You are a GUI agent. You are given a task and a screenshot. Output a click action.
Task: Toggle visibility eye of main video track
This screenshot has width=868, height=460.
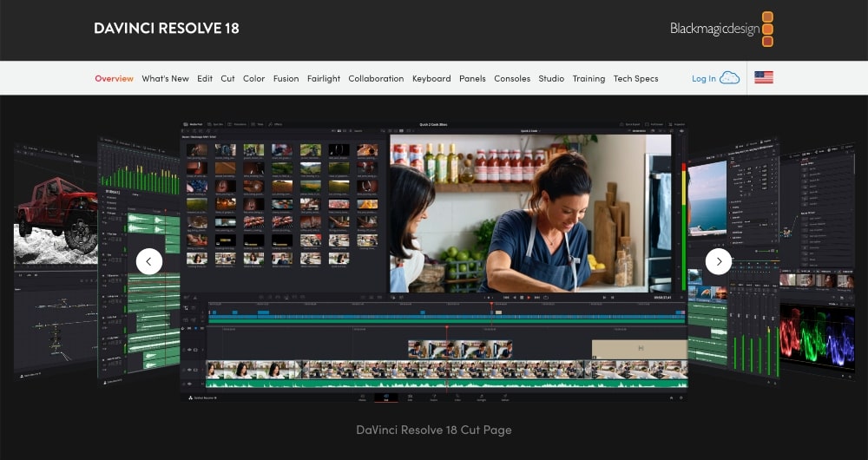190,369
